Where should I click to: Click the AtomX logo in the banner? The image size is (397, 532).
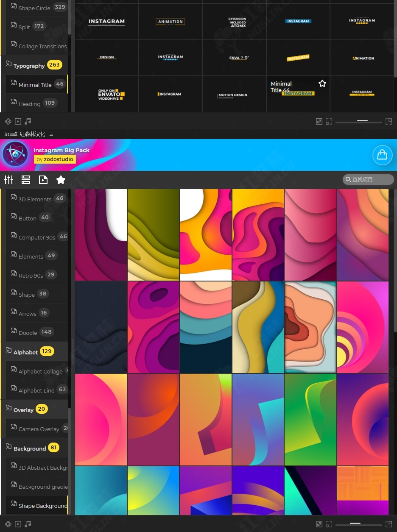(15, 154)
